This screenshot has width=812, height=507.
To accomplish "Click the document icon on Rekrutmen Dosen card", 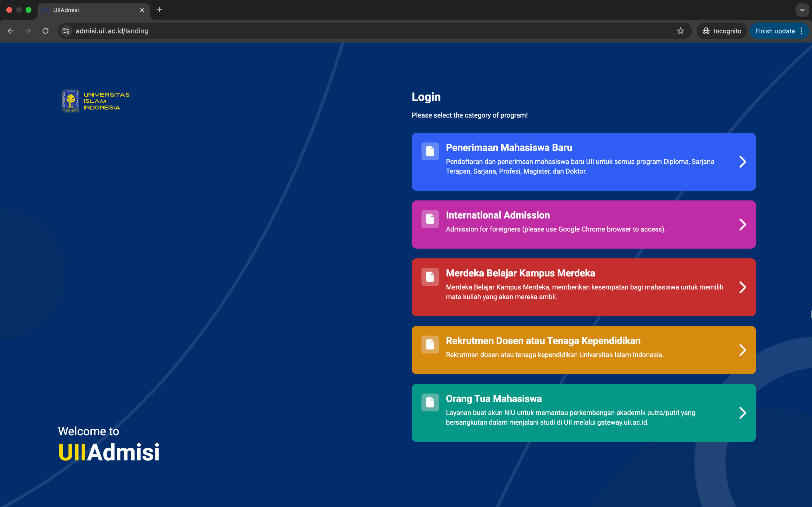I will point(430,344).
